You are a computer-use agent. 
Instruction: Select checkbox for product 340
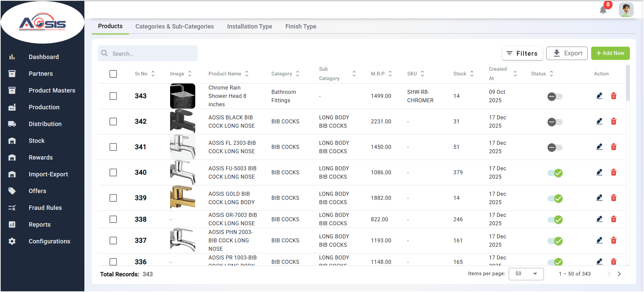(113, 172)
